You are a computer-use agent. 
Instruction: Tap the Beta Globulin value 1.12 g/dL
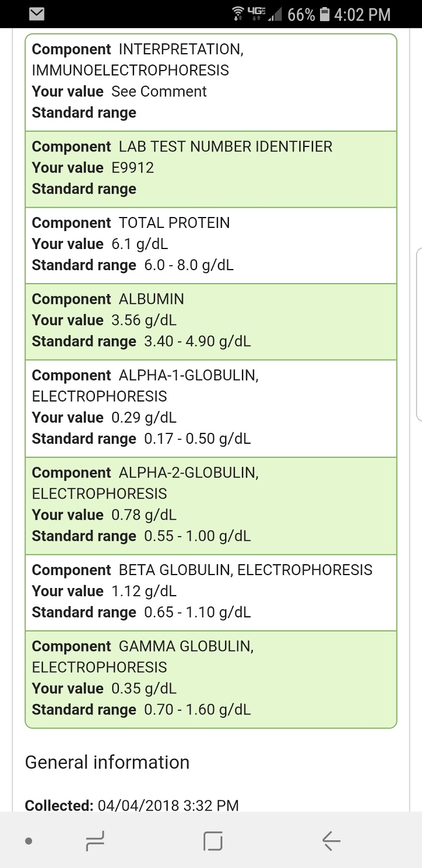[x=144, y=591]
